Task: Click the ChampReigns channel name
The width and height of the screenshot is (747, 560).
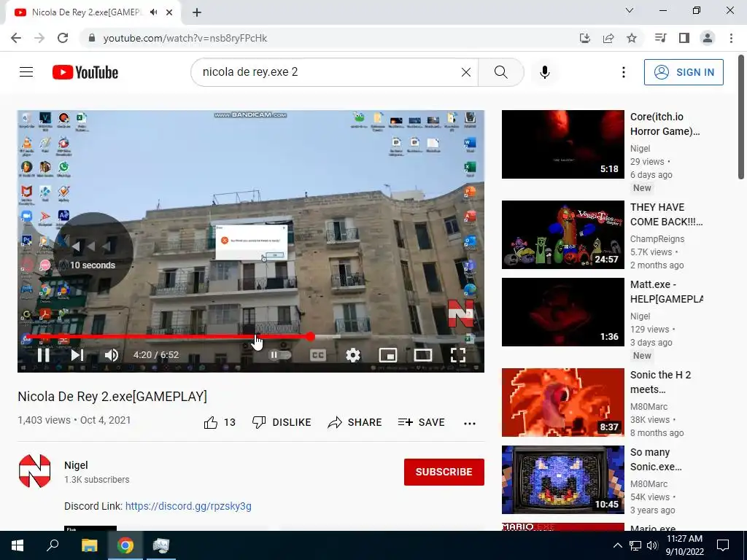Action: point(657,239)
